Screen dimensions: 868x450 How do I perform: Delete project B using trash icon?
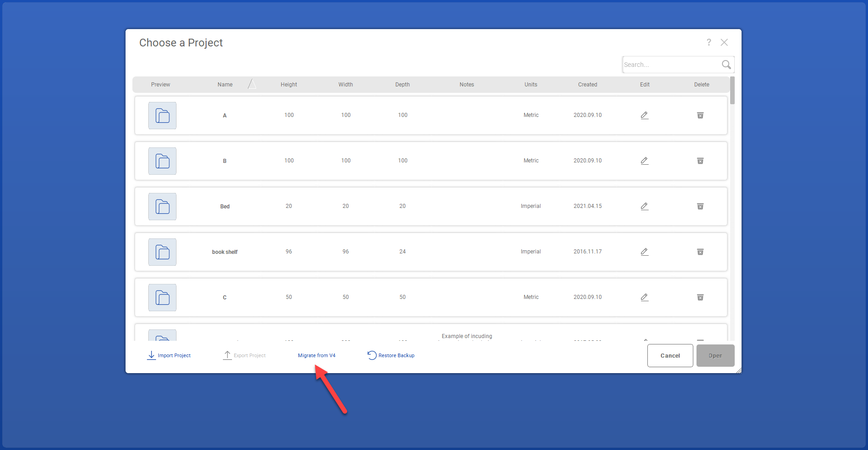tap(700, 161)
